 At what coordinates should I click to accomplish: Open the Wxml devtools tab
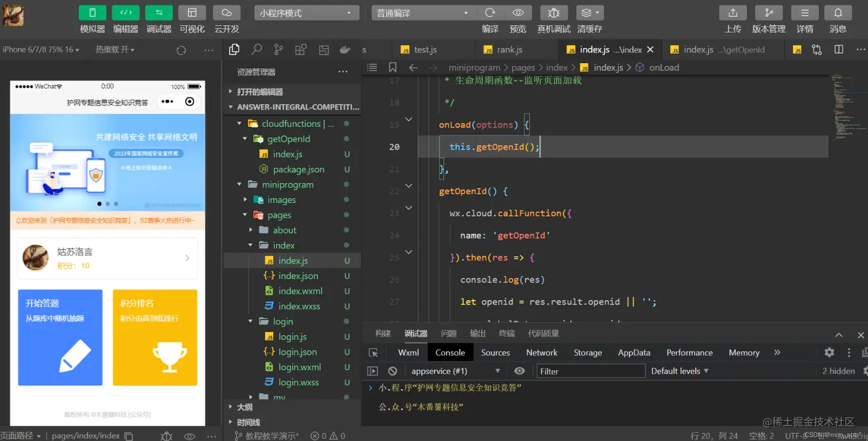pos(408,353)
